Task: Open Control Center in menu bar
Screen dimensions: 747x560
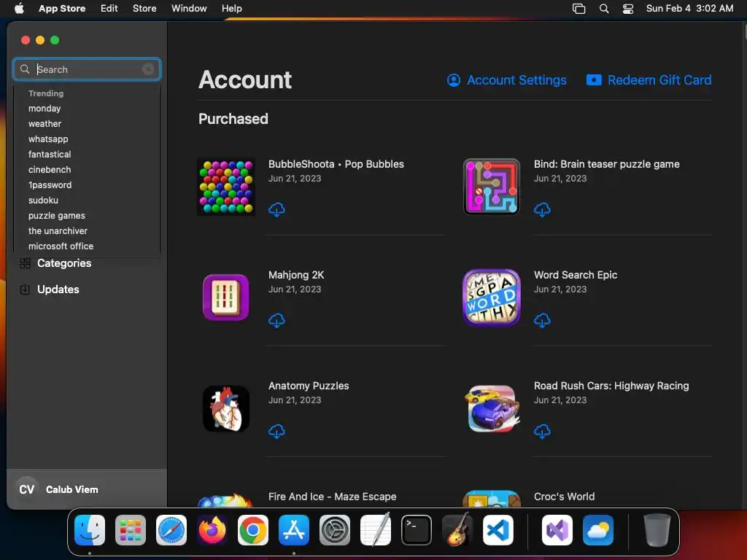Action: pyautogui.click(x=628, y=9)
